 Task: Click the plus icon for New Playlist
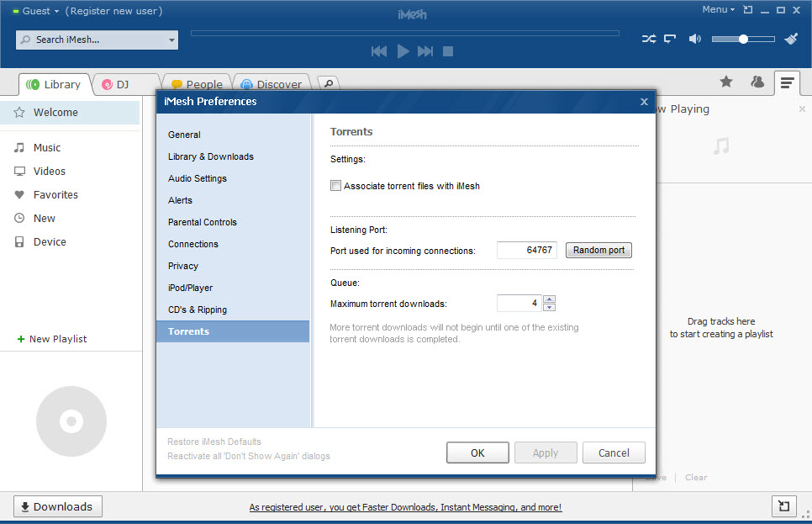(x=21, y=339)
